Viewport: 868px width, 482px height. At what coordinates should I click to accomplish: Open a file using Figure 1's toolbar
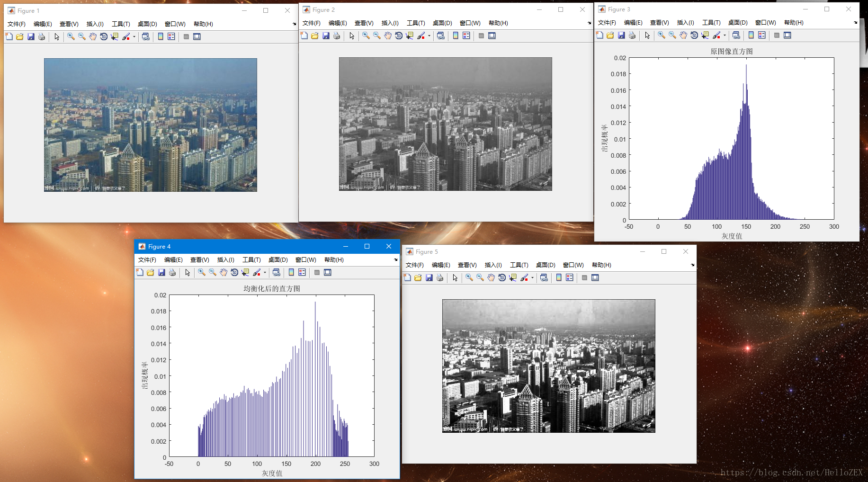20,36
